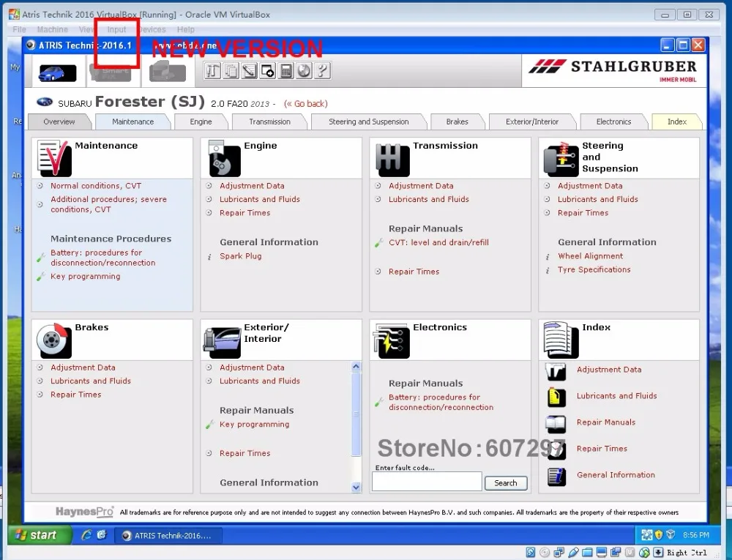Open the Transmission tab
This screenshot has width=732, height=560.
coord(269,122)
